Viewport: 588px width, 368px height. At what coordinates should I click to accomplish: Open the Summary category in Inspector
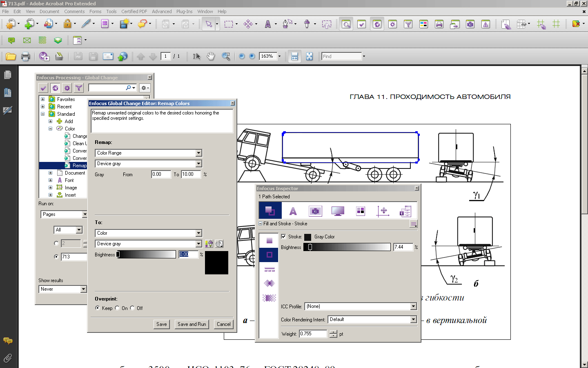pyautogui.click(x=405, y=211)
